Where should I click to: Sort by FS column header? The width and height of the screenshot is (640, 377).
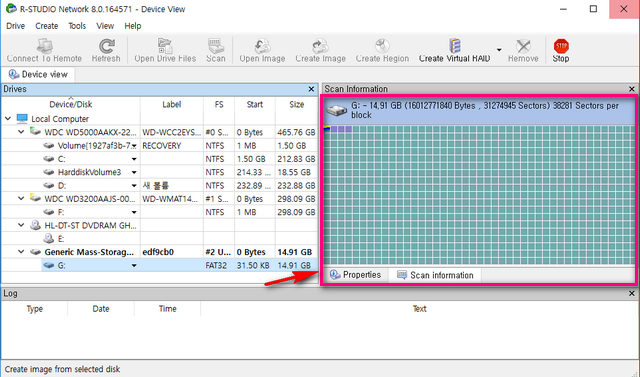pyautogui.click(x=219, y=104)
